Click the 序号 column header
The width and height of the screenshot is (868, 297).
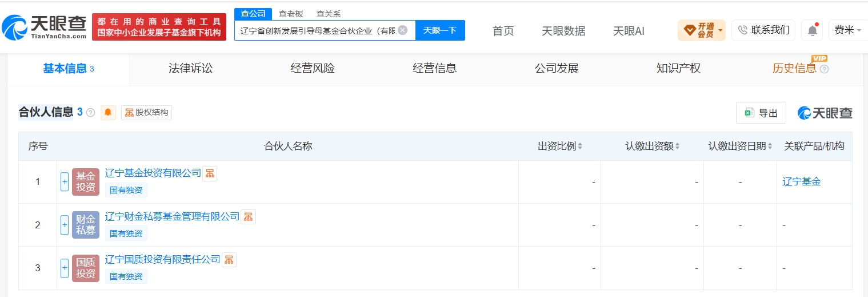[x=38, y=146]
